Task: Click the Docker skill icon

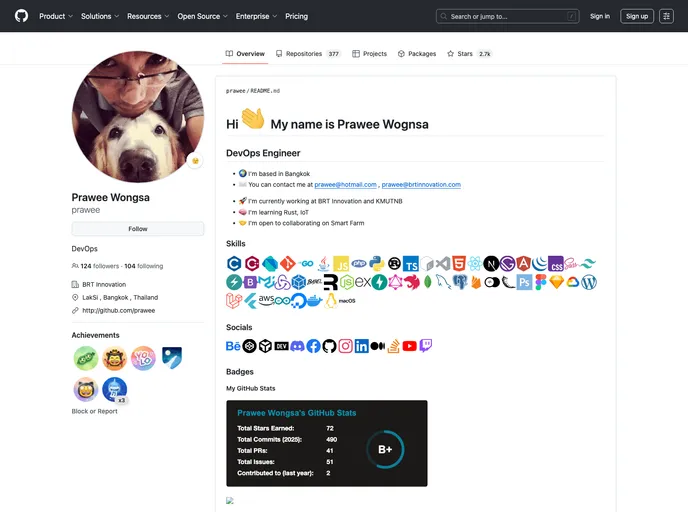Action: click(314, 301)
